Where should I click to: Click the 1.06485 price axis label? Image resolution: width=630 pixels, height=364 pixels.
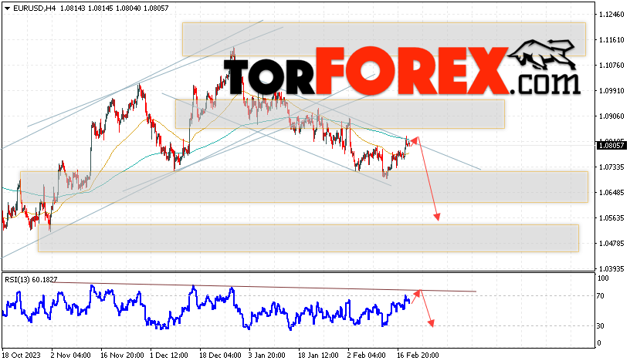[x=611, y=193]
